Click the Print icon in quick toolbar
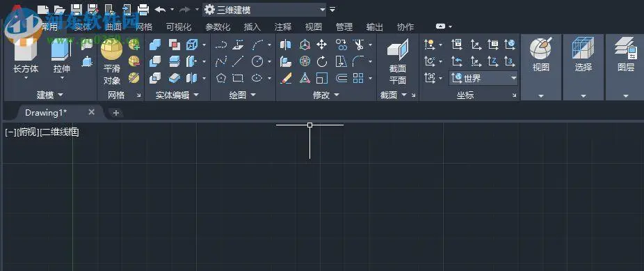Viewport: 644px width, 271px height. pyautogui.click(x=143, y=9)
